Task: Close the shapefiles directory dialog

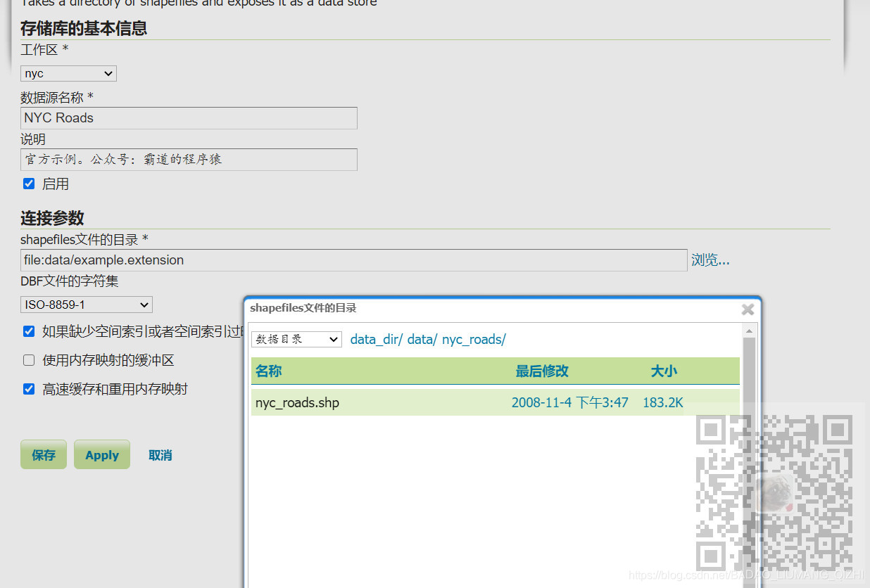Action: (748, 309)
